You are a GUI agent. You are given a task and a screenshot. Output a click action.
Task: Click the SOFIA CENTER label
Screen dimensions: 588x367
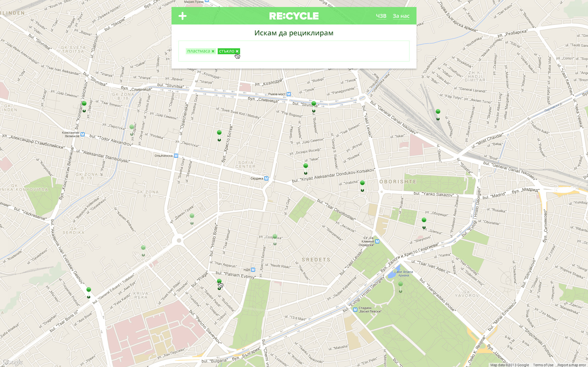pyautogui.click(x=246, y=164)
